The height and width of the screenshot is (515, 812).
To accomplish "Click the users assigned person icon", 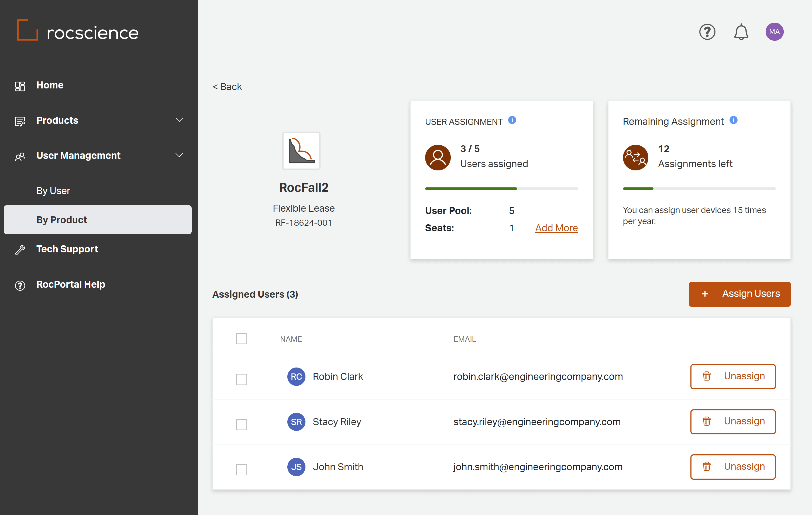I will [x=438, y=157].
